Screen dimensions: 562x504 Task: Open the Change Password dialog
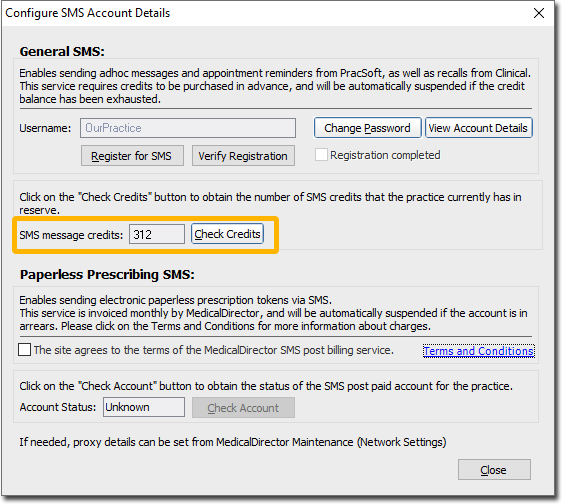click(367, 128)
